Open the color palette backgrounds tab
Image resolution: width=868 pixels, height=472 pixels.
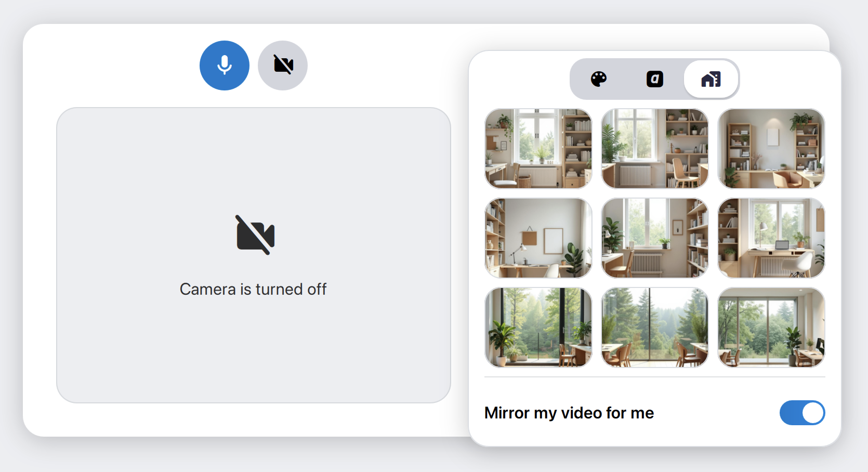pos(599,79)
